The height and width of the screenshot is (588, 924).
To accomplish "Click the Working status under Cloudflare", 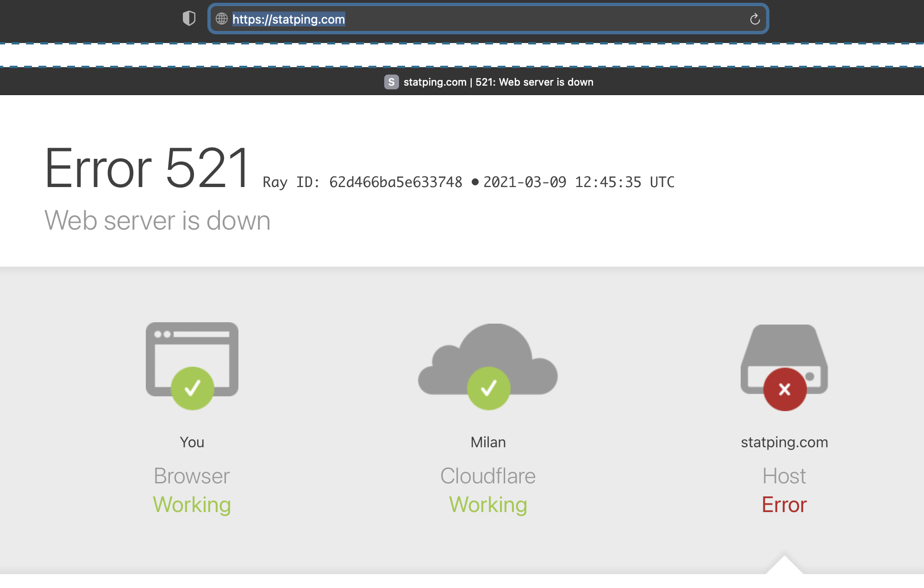I will (488, 505).
